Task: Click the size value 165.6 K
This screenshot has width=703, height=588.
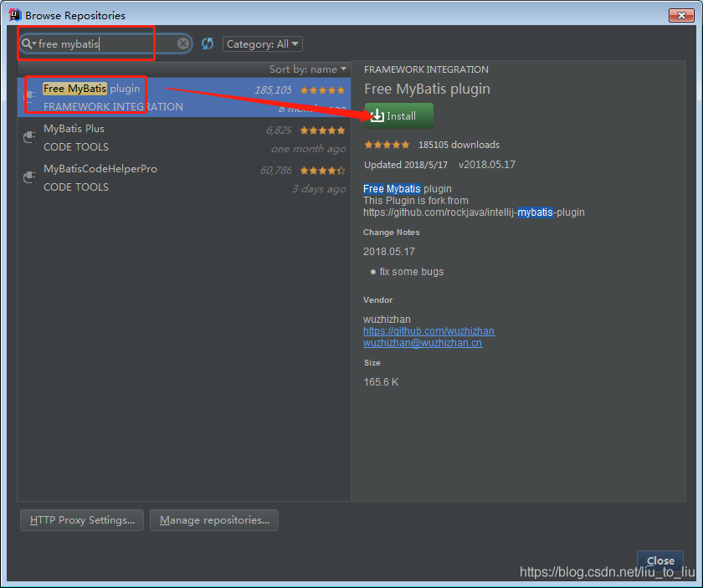Action: (x=381, y=382)
